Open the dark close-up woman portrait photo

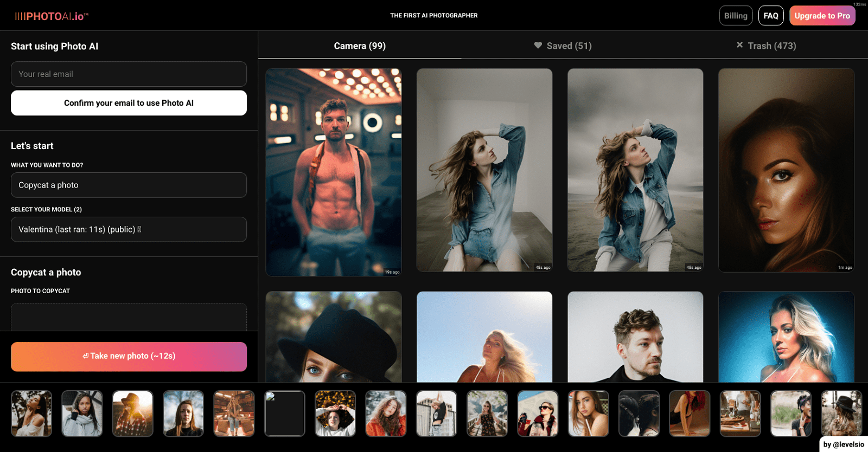click(786, 170)
